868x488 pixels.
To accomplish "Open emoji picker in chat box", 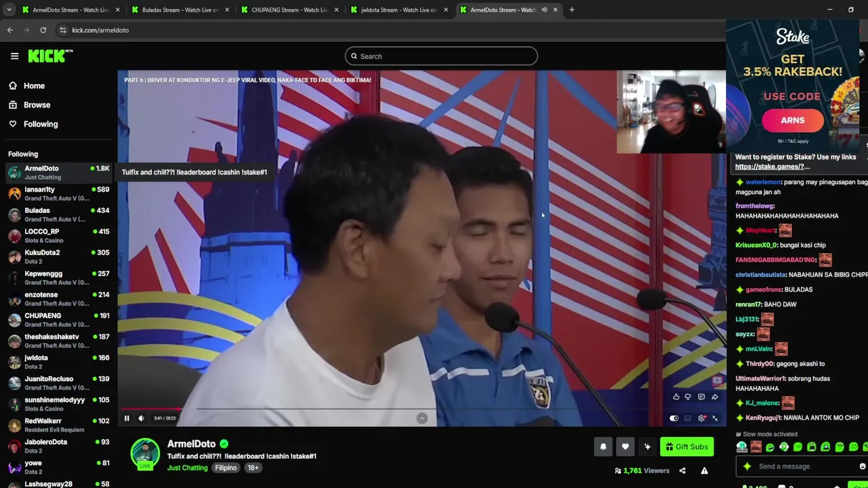I will [x=862, y=466].
